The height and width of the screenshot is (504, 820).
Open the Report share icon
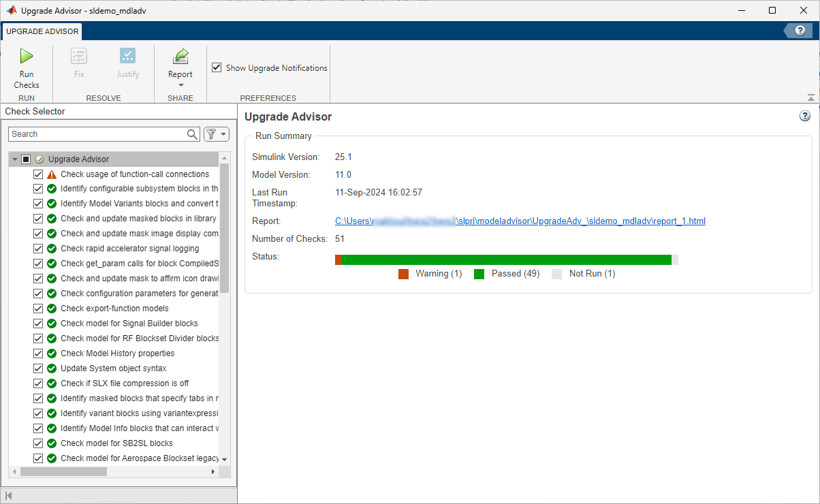(x=180, y=56)
